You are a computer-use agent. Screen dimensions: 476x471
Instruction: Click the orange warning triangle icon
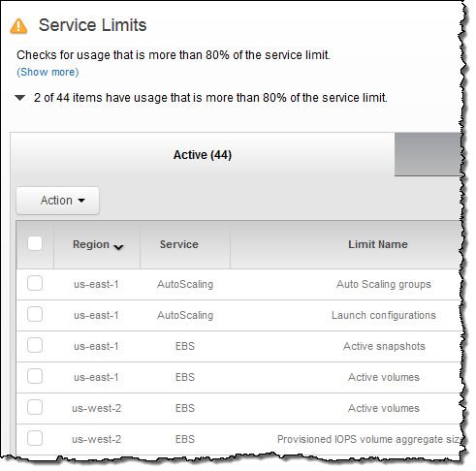[18, 26]
